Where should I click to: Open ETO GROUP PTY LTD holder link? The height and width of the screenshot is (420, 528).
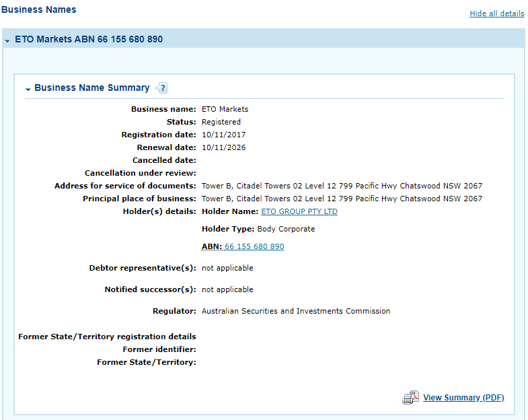coord(299,211)
